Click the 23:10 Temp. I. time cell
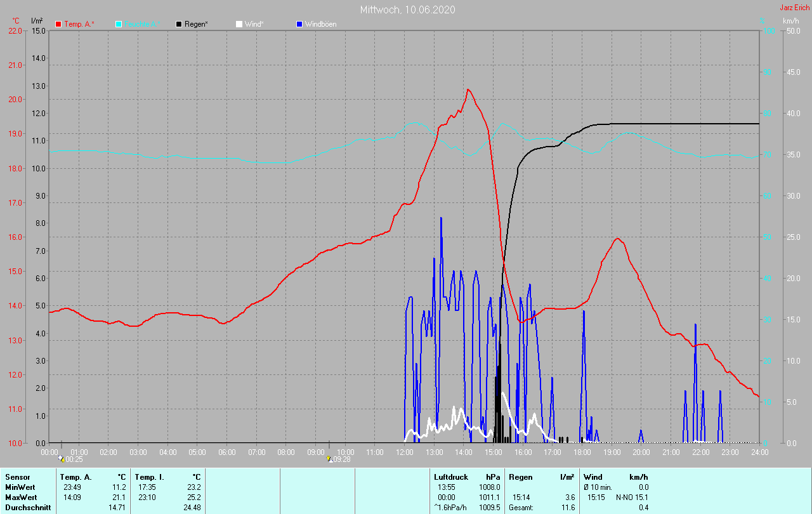Image resolution: width=812 pixels, height=514 pixels. click(147, 498)
